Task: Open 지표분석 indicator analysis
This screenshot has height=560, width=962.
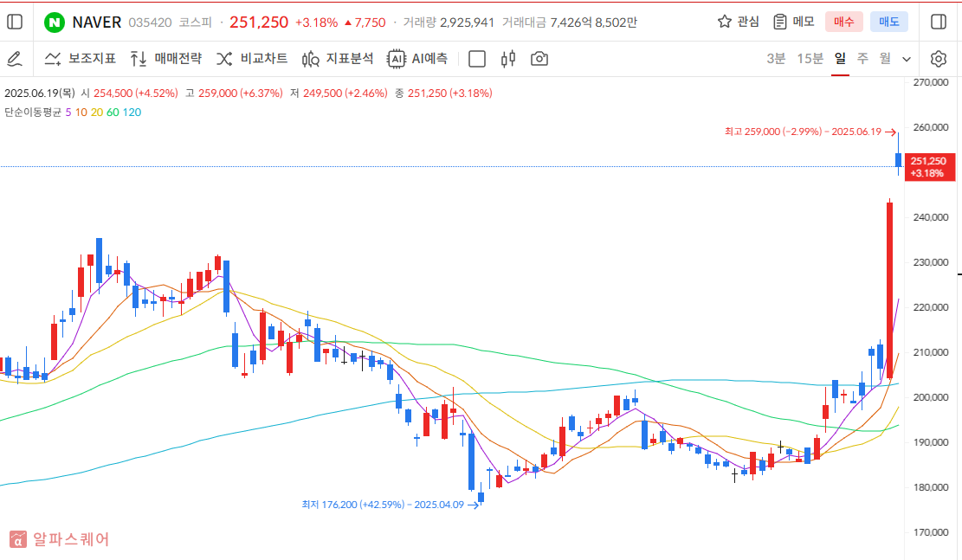Action: 338,59
